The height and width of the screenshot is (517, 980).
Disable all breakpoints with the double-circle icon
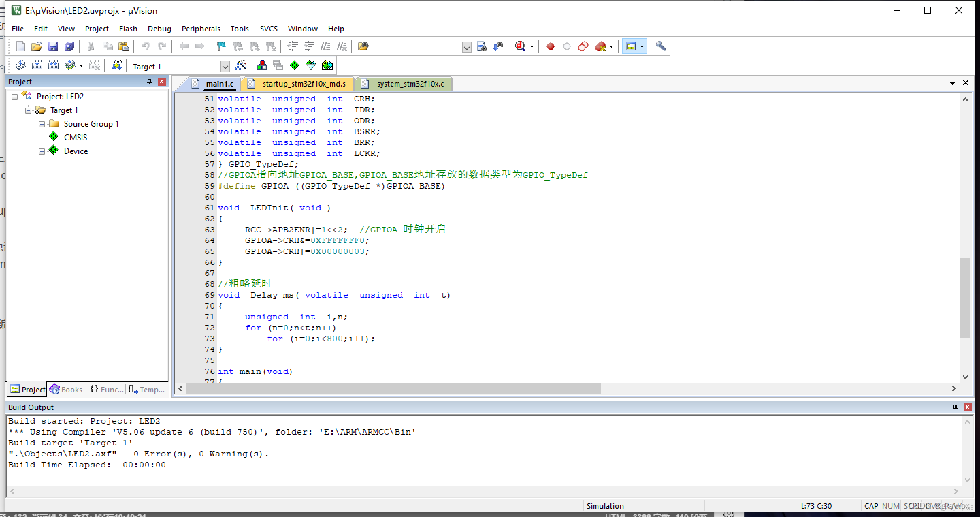tap(583, 46)
